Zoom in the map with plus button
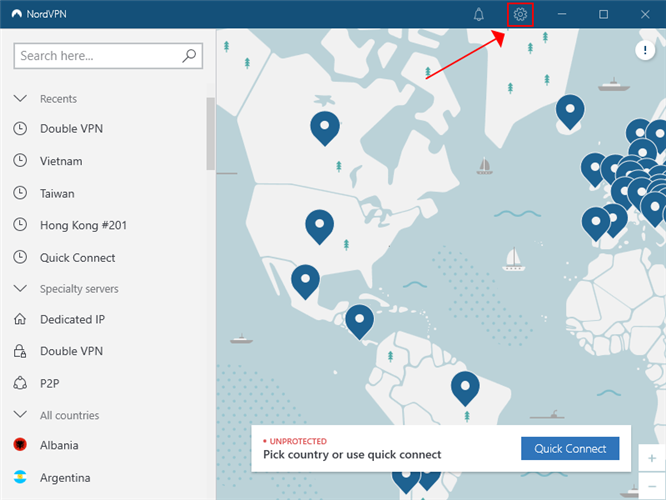Viewport: 666px width, 500px height. [652, 459]
